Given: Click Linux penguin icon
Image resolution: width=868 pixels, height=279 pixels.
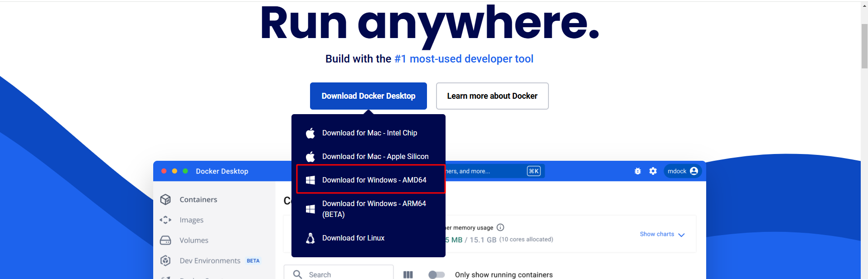Looking at the screenshot, I should click(x=310, y=238).
